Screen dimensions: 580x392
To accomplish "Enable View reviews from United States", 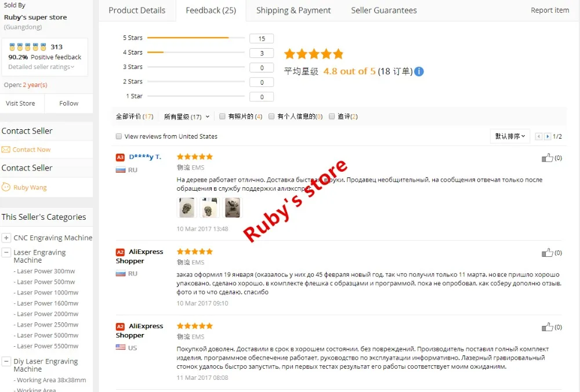I will point(119,136).
